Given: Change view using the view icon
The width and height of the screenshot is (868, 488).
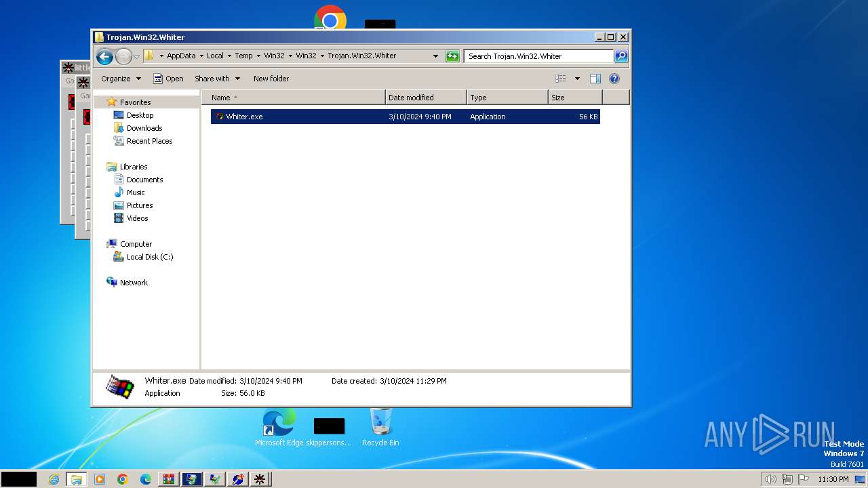Looking at the screenshot, I should tap(560, 79).
